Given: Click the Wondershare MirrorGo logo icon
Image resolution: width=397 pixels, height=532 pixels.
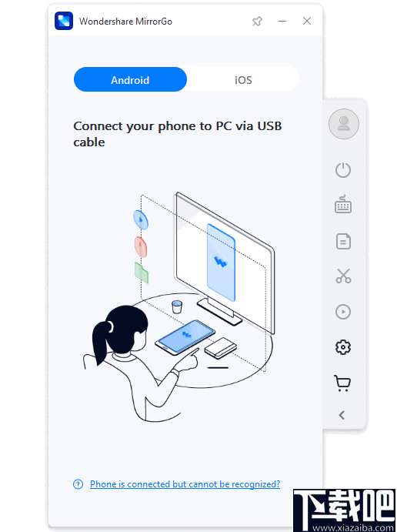Looking at the screenshot, I should click(x=64, y=21).
